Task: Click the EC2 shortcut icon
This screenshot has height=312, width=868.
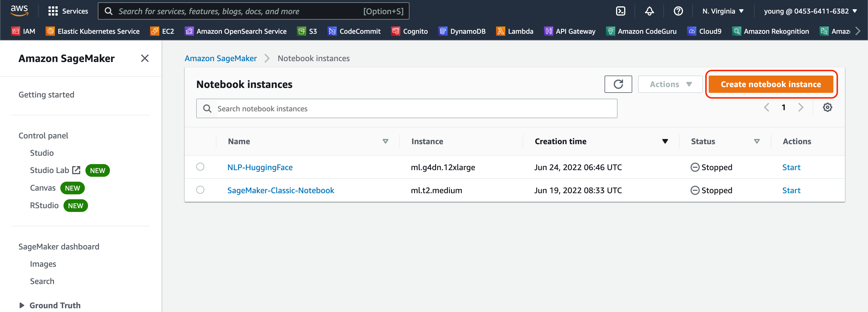Action: [154, 31]
